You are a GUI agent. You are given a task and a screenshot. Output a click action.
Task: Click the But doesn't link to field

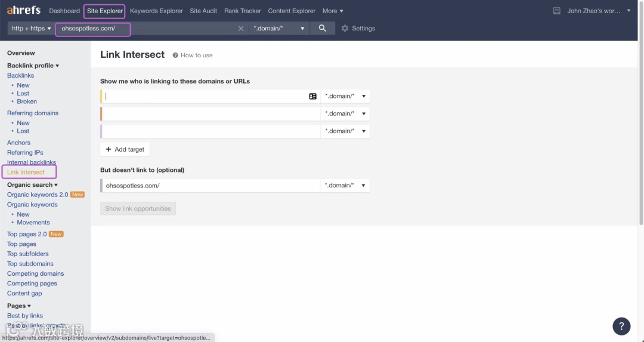click(211, 186)
